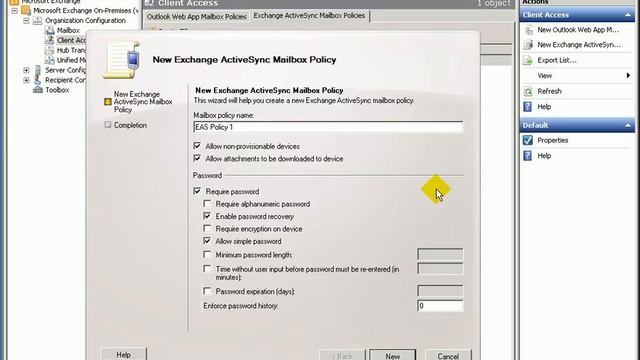Click Export List action link
This screenshot has width=640, height=360.
(x=557, y=60)
